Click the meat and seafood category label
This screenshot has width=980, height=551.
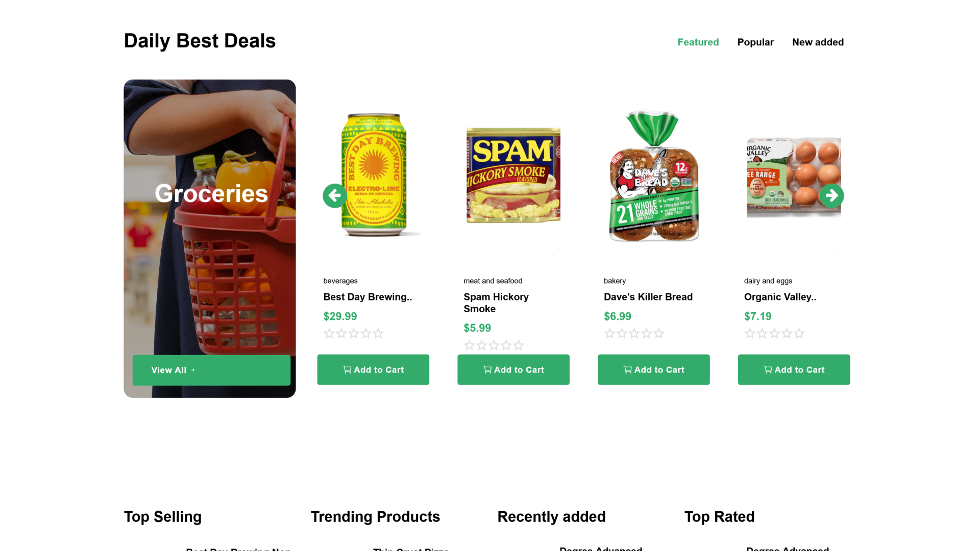coord(493,281)
